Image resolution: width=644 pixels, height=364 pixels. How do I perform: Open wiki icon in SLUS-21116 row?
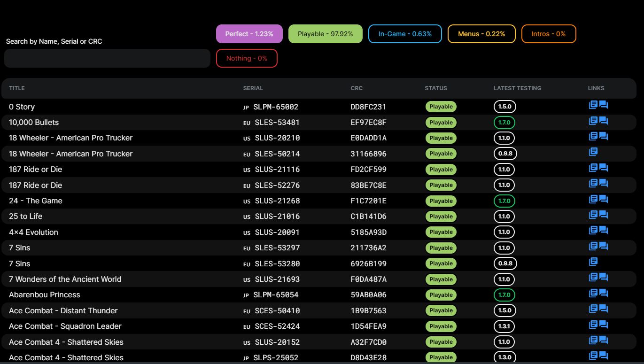593,168
